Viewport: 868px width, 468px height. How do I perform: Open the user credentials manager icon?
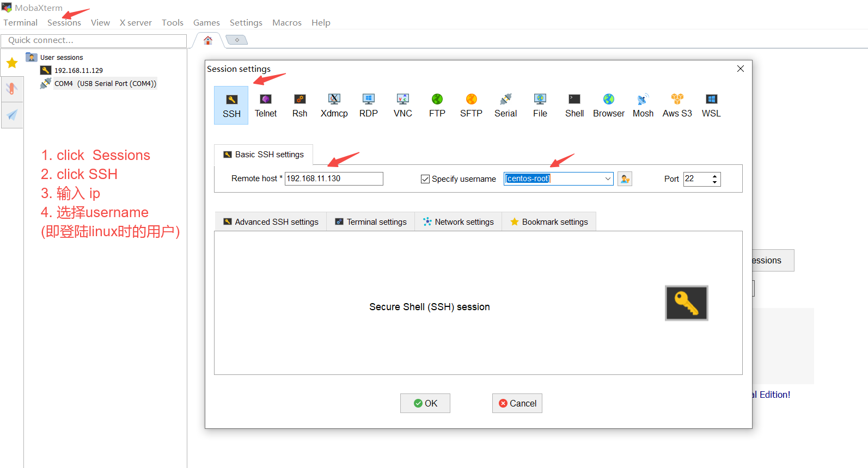pyautogui.click(x=625, y=178)
